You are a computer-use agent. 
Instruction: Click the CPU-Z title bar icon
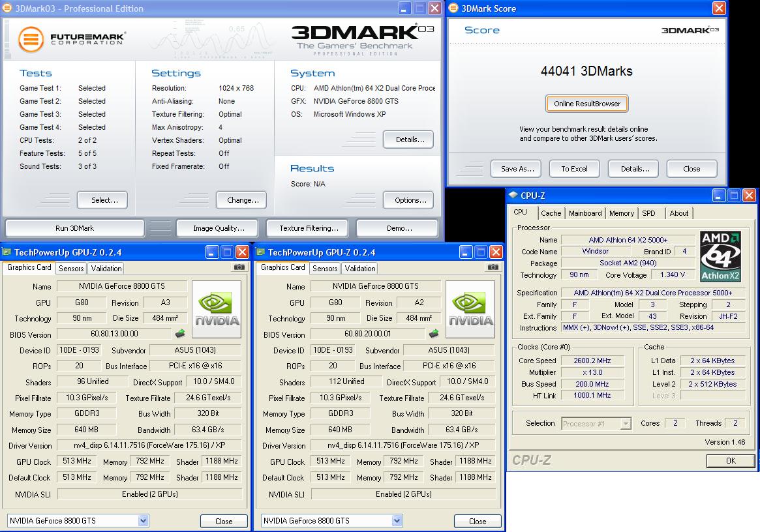pos(513,195)
